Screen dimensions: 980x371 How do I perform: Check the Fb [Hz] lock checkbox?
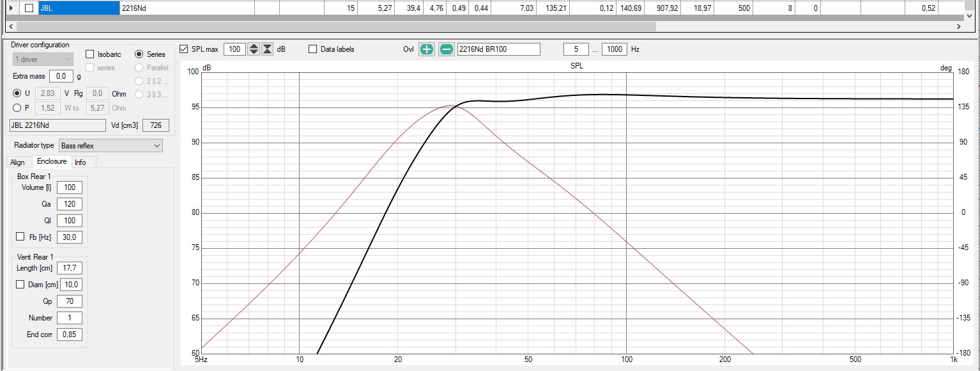pos(20,237)
